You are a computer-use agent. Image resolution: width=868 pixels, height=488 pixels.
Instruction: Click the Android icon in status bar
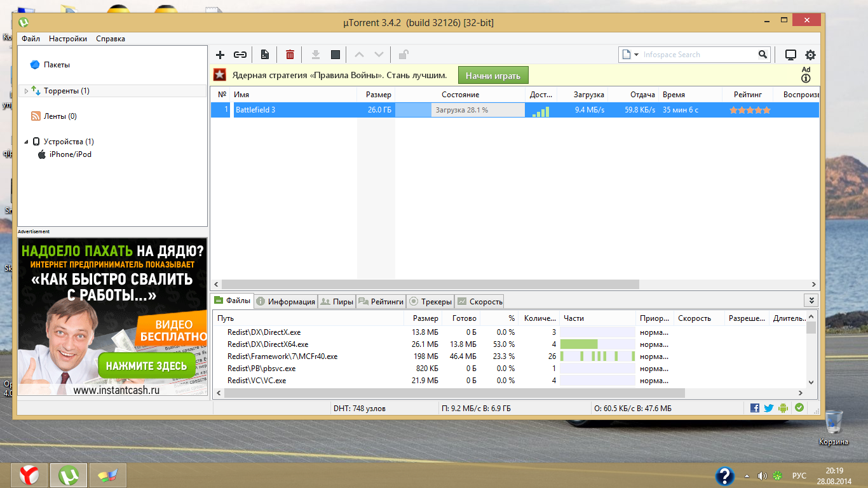pos(783,408)
